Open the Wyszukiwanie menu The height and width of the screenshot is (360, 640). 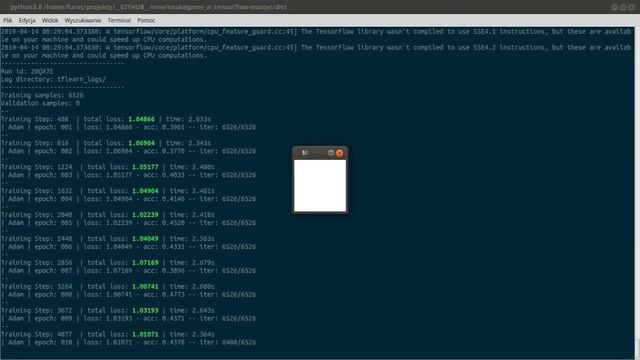click(82, 20)
